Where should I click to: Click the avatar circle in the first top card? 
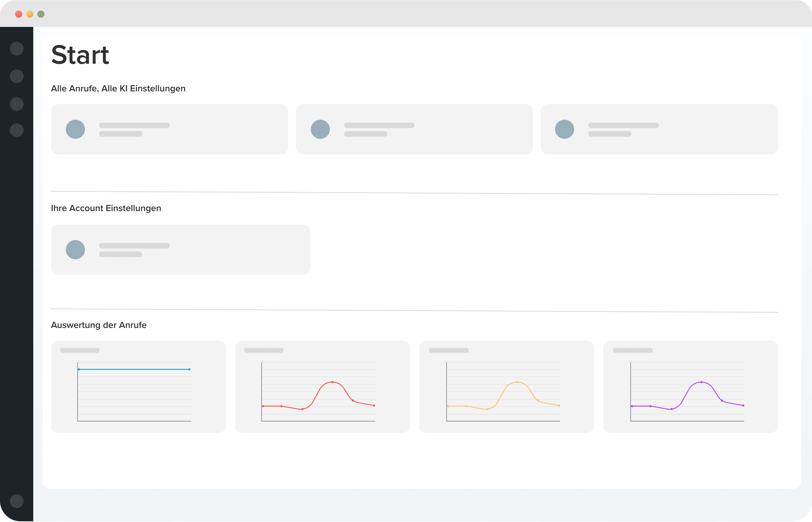[75, 129]
